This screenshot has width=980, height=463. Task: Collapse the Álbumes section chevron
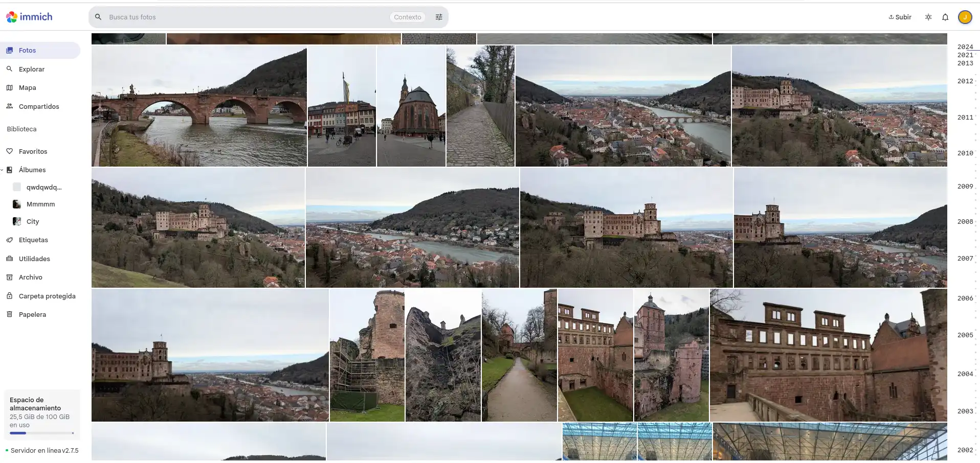click(x=3, y=170)
